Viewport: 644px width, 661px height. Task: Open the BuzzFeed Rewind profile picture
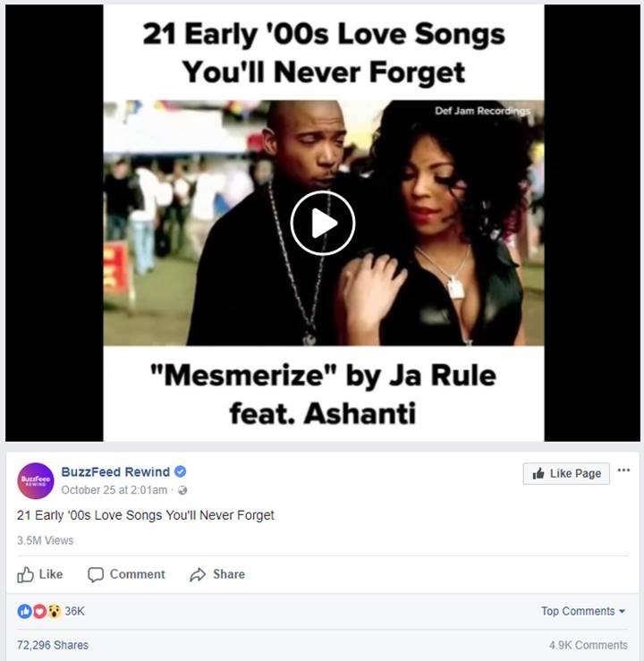(36, 480)
